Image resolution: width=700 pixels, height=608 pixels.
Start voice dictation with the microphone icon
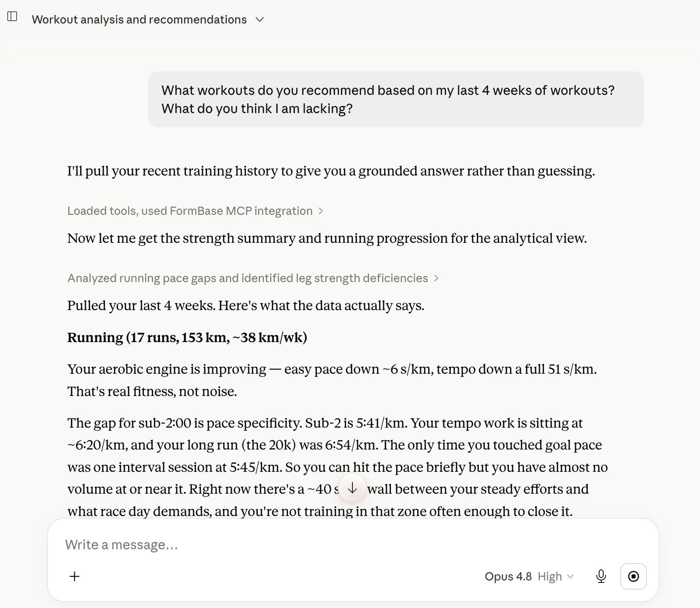point(601,576)
